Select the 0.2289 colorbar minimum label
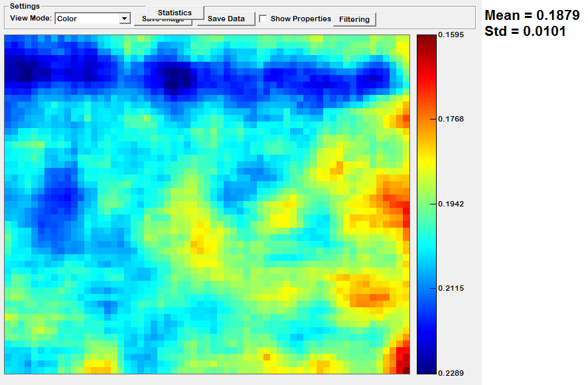The height and width of the screenshot is (385, 588). (x=452, y=374)
